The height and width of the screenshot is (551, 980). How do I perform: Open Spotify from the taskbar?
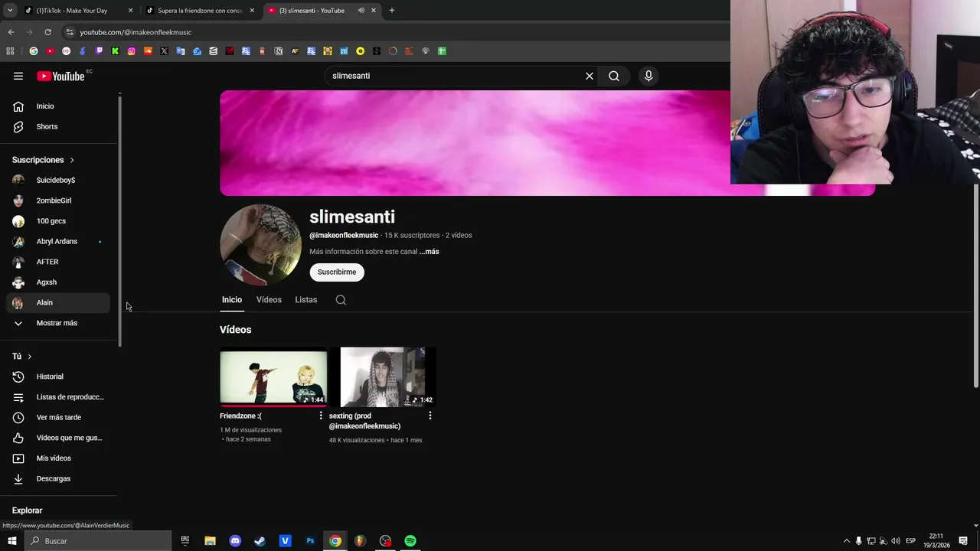tap(410, 541)
